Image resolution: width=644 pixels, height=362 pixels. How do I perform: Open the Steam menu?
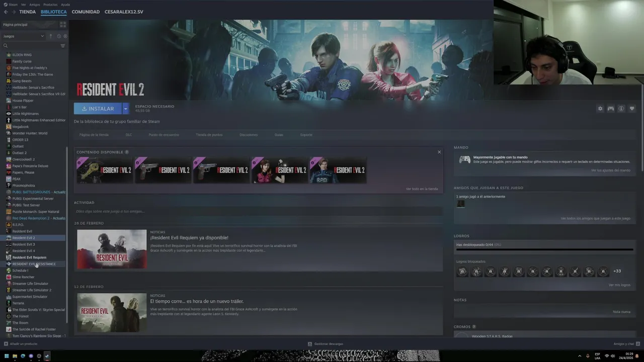(x=13, y=5)
